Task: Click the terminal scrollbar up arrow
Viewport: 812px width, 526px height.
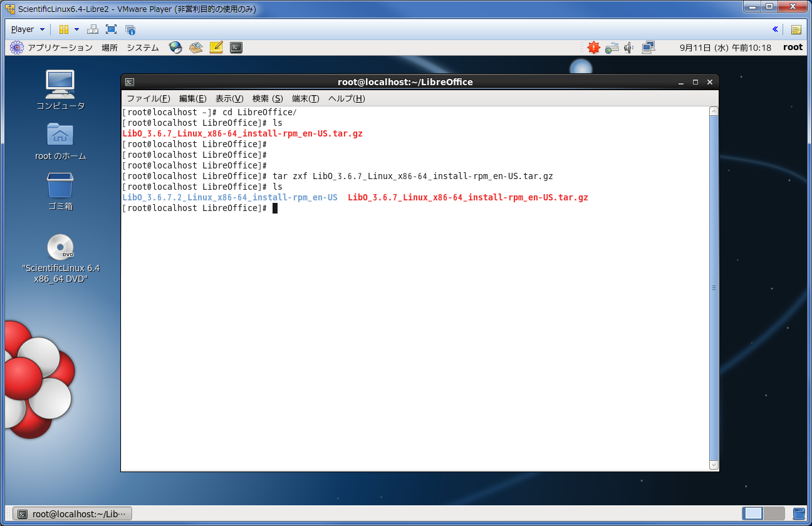Action: coord(714,111)
